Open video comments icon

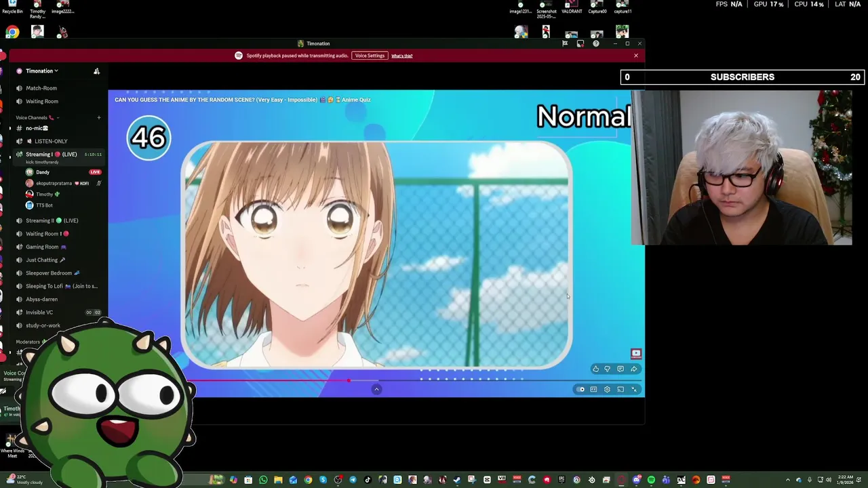(x=620, y=369)
